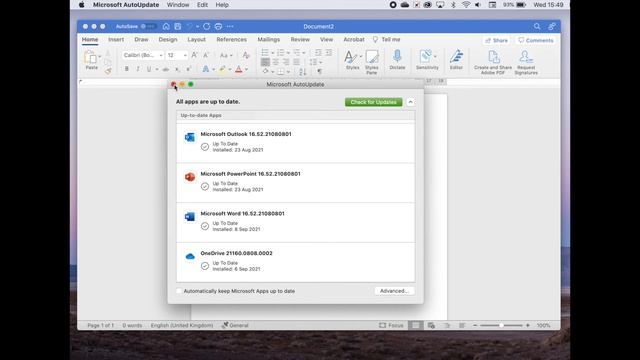Click Clear All Formatting icon
This screenshot has height=360, width=640.
pyautogui.click(x=246, y=55)
